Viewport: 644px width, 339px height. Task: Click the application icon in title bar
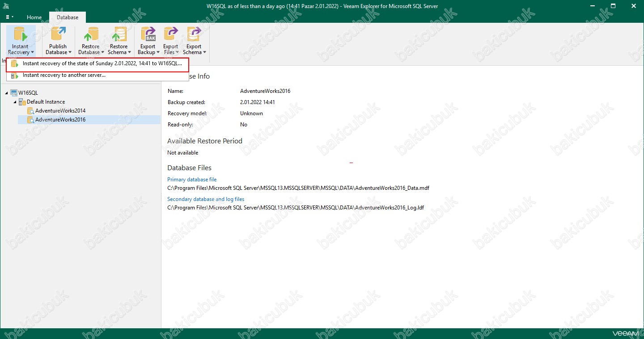pyautogui.click(x=6, y=6)
